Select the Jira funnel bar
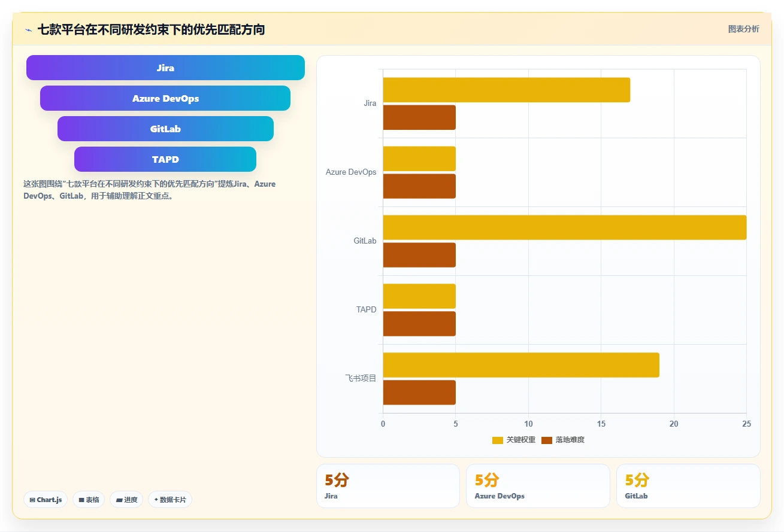Image resolution: width=784 pixels, height=532 pixels. click(165, 68)
